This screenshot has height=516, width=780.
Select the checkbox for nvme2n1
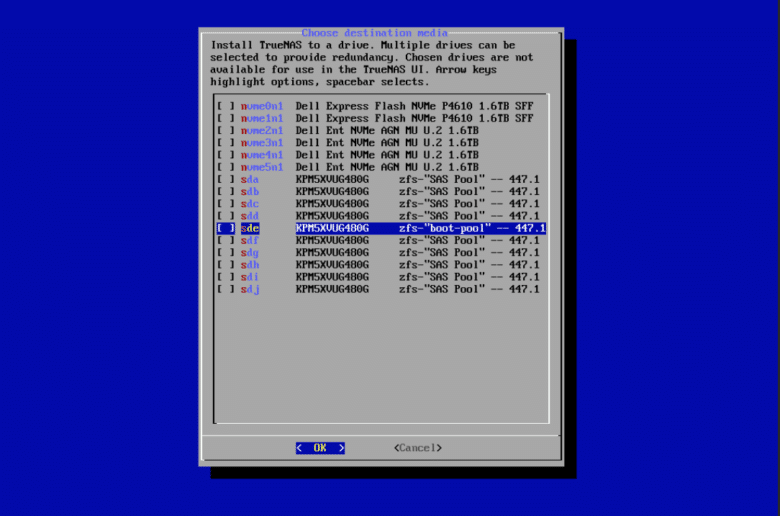(225, 130)
